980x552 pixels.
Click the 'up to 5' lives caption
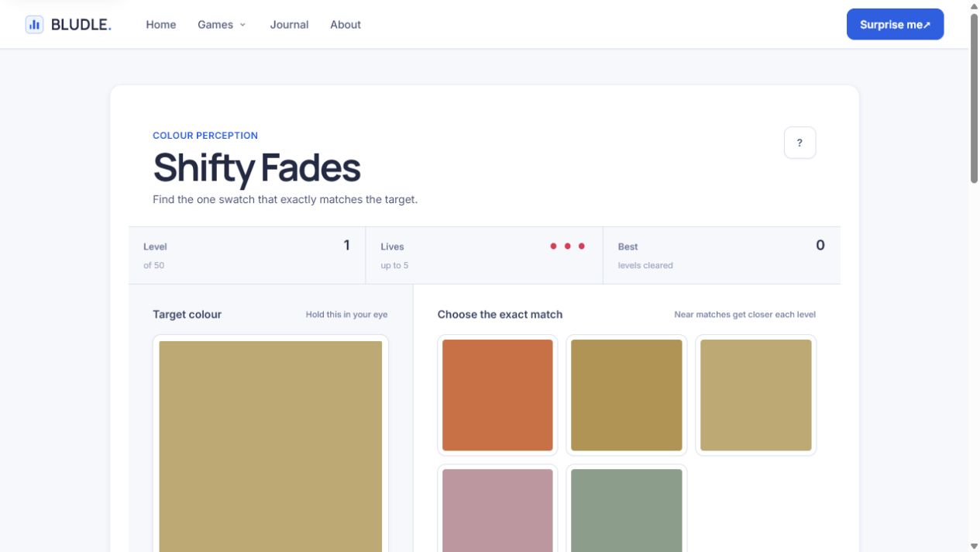point(394,265)
